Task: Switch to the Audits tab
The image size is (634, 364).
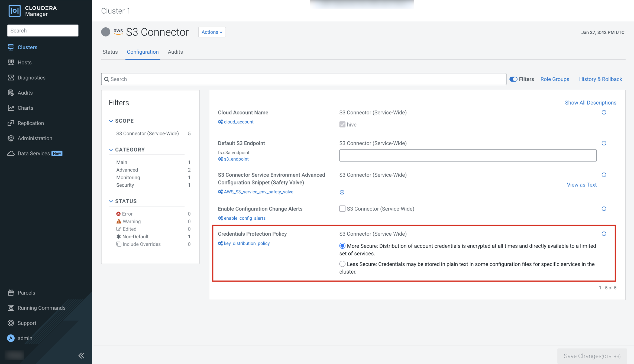Action: tap(175, 52)
